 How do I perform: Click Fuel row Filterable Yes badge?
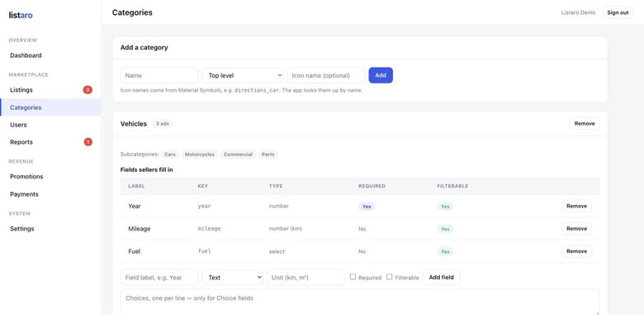[445, 251]
